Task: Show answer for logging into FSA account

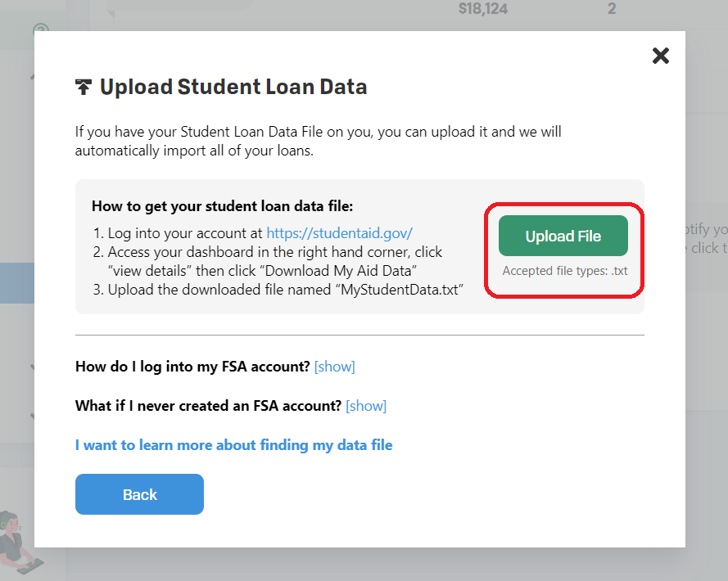Action: click(334, 367)
